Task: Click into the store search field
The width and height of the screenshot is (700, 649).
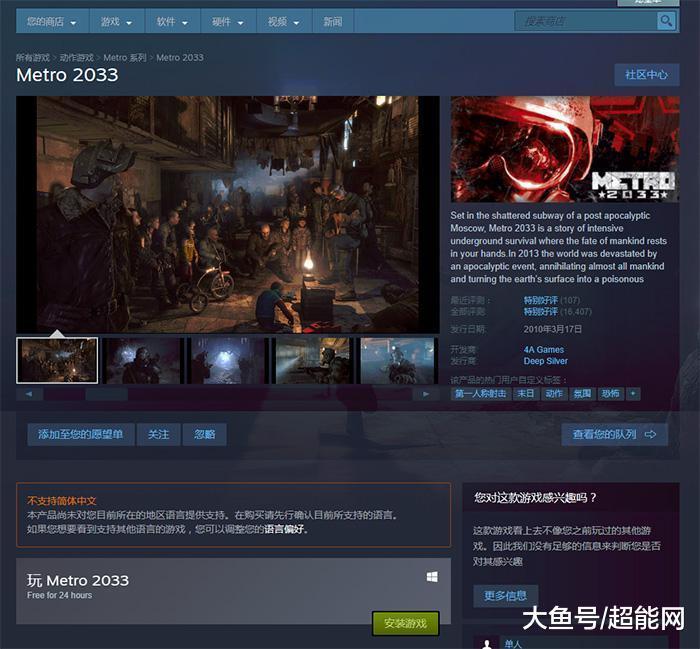Action: tap(585, 21)
